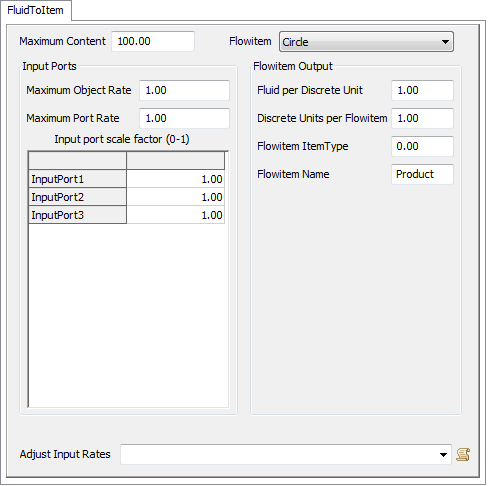This screenshot has width=488, height=486.
Task: Select the InputPort1 row header
Action: (77, 179)
